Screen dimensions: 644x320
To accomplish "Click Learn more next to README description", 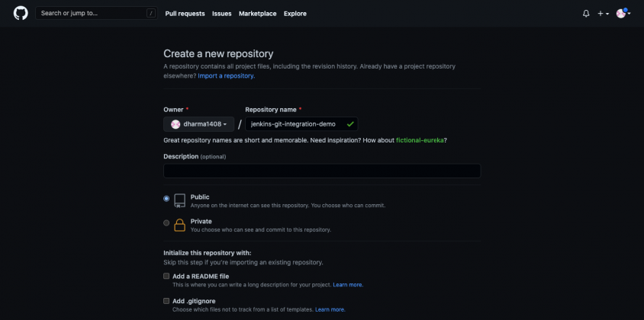I will (x=348, y=284).
